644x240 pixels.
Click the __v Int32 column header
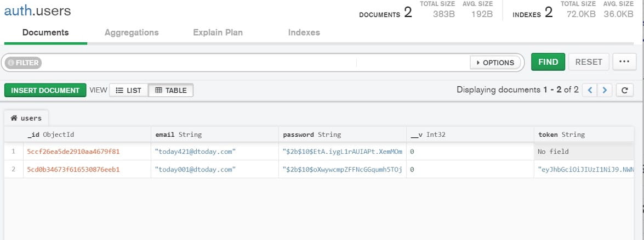pos(470,135)
